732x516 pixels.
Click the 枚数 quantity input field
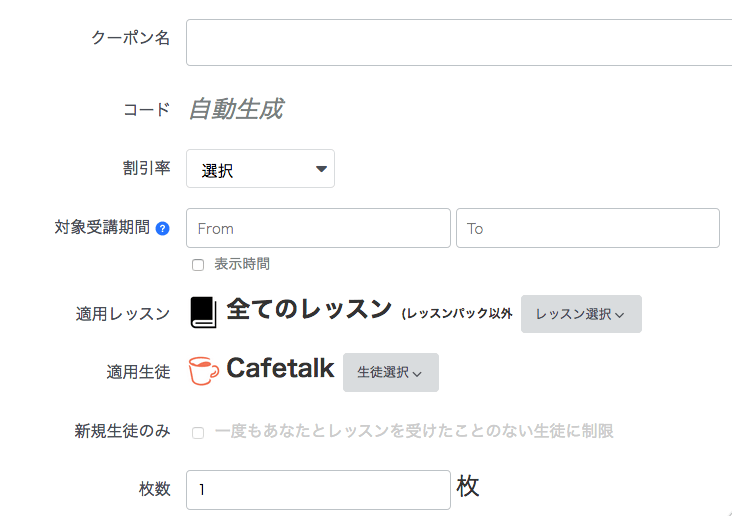coord(318,490)
